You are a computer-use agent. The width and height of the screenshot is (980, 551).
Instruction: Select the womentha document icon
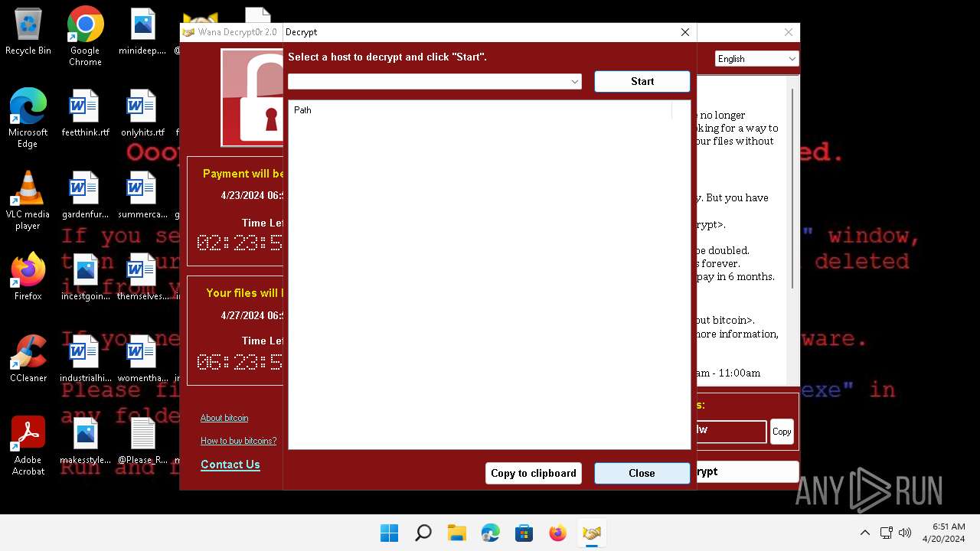click(142, 360)
